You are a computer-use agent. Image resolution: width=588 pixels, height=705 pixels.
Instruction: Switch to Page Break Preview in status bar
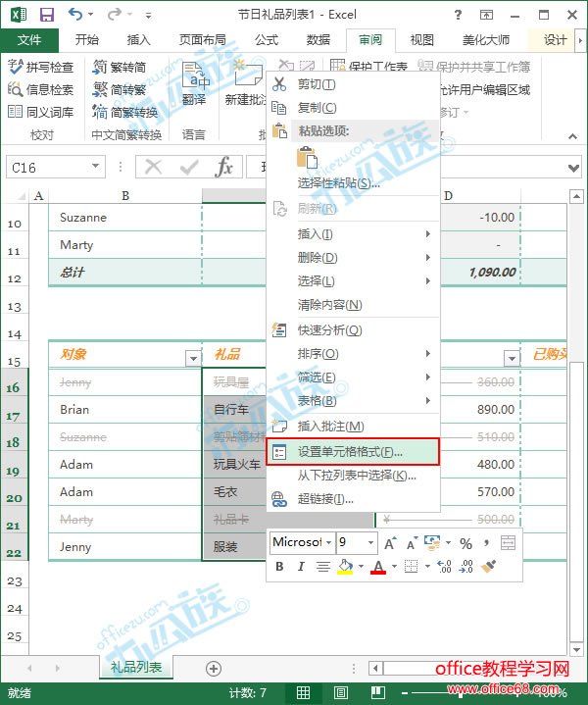[x=377, y=692]
